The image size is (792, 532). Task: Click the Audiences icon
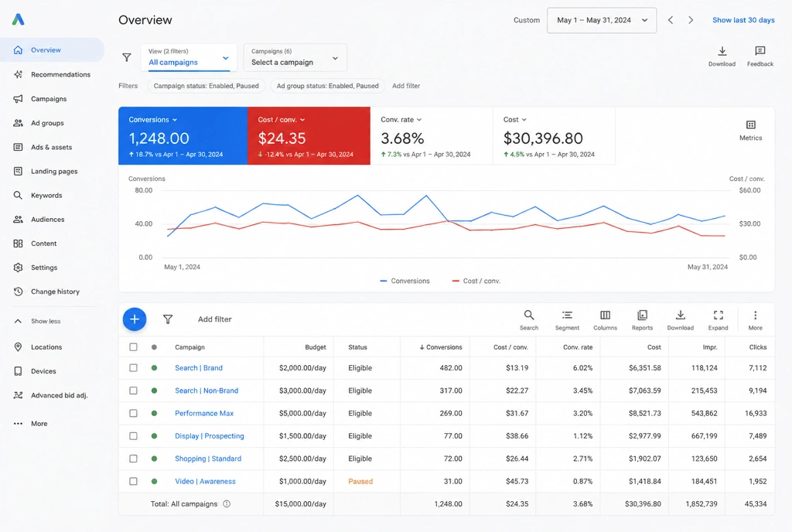tap(19, 219)
